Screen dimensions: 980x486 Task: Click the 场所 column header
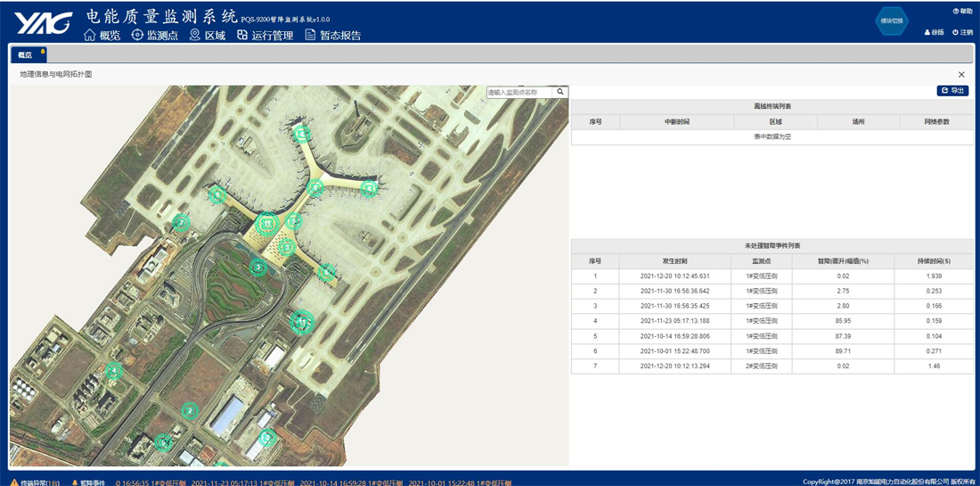[858, 122]
